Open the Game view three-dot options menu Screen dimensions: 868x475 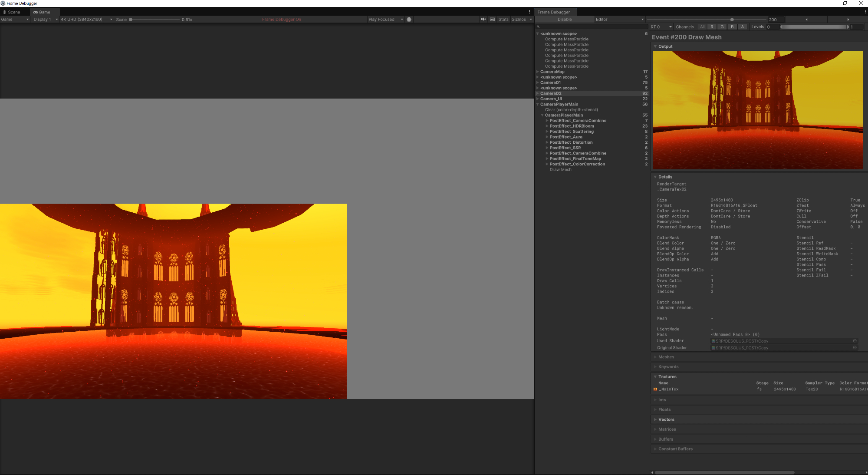(x=529, y=12)
